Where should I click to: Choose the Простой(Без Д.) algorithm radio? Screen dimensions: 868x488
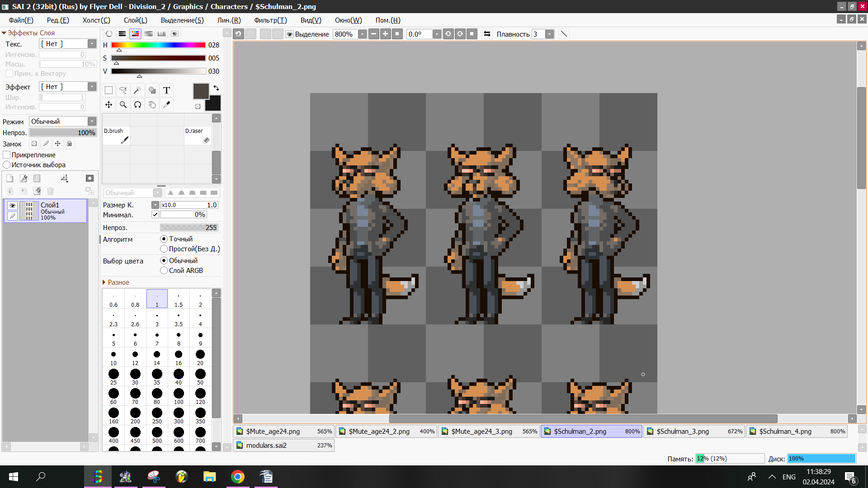[x=164, y=249]
